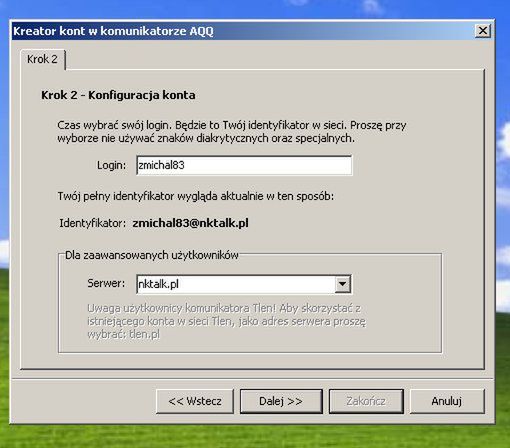Click the Login input field

click(x=244, y=165)
